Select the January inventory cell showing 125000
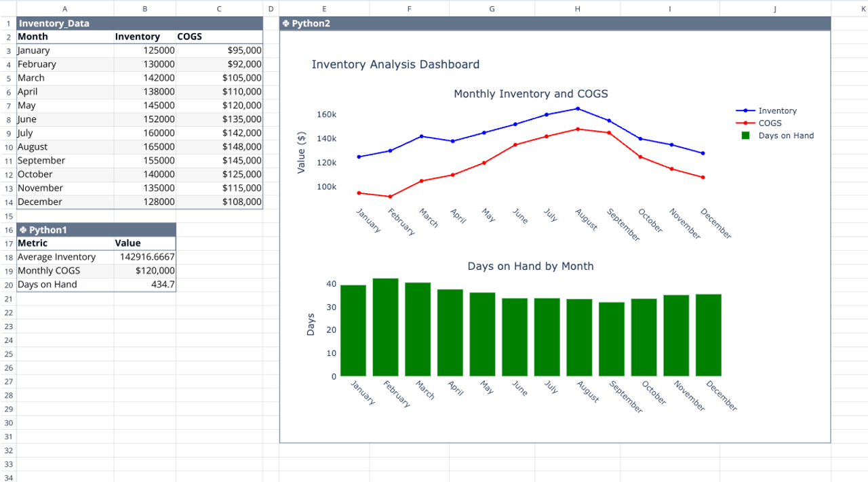This screenshot has width=868, height=482. (145, 50)
